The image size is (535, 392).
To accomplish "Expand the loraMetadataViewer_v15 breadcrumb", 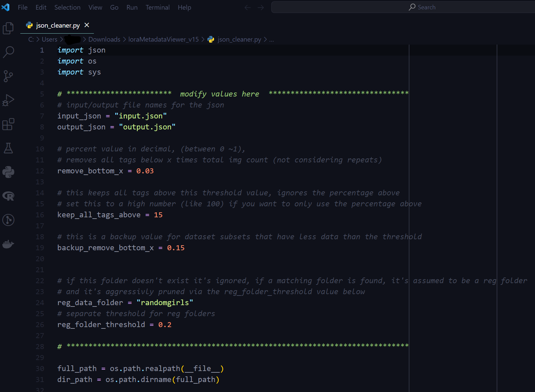I will pos(163,39).
